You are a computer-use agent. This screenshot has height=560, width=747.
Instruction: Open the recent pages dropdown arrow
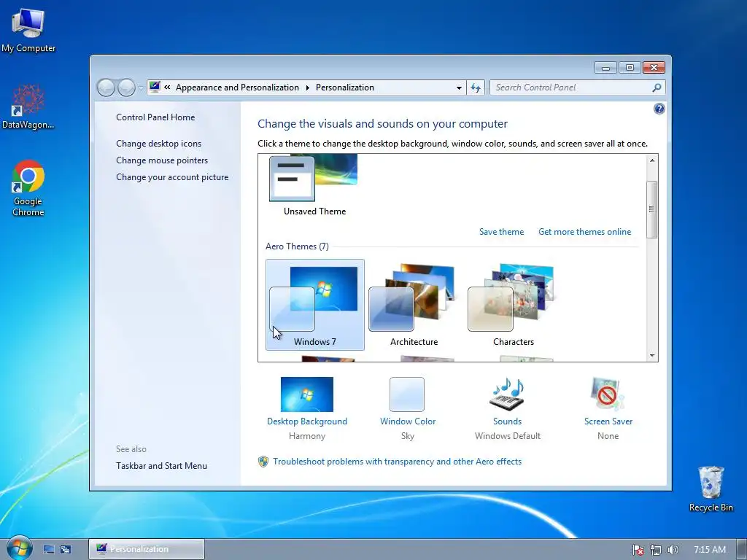point(141,88)
